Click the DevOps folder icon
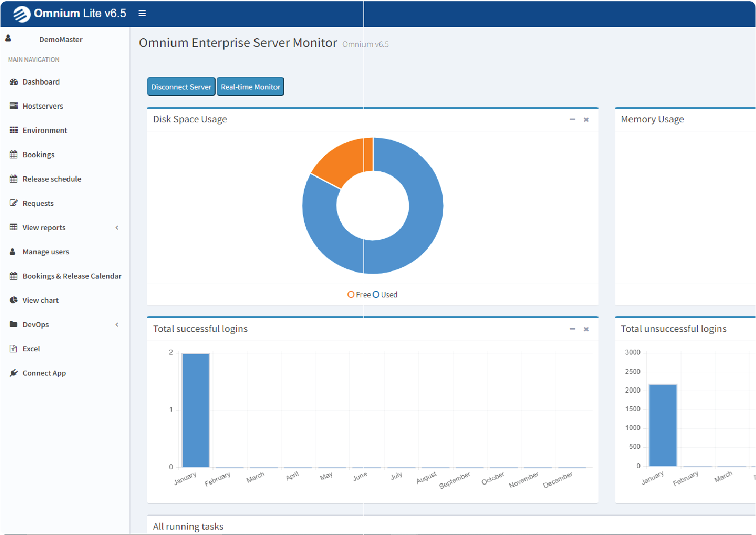Screen dimensions: 756x535 click(14, 324)
